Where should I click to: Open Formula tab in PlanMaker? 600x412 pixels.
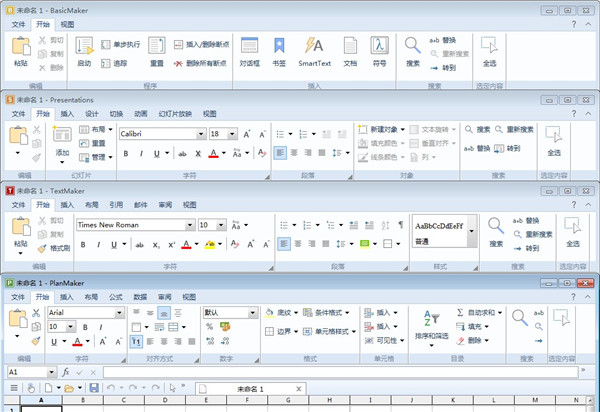pyautogui.click(x=116, y=297)
